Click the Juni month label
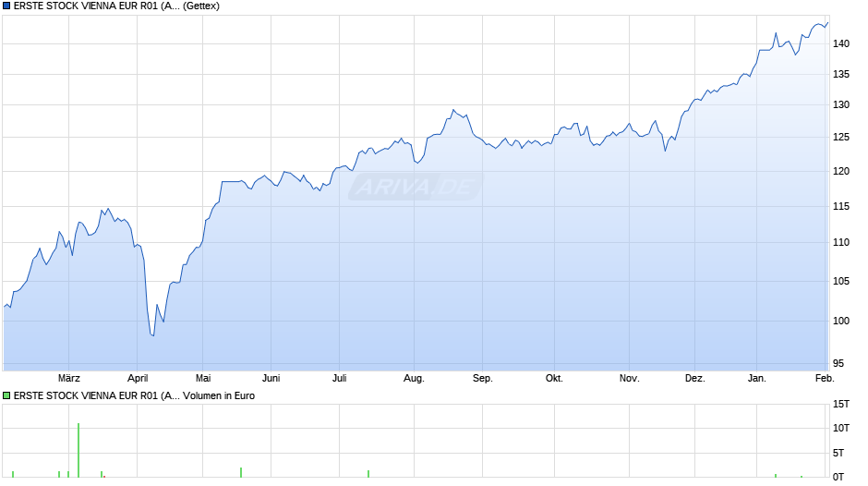Image resolution: width=868 pixels, height=486 pixels. (x=271, y=378)
